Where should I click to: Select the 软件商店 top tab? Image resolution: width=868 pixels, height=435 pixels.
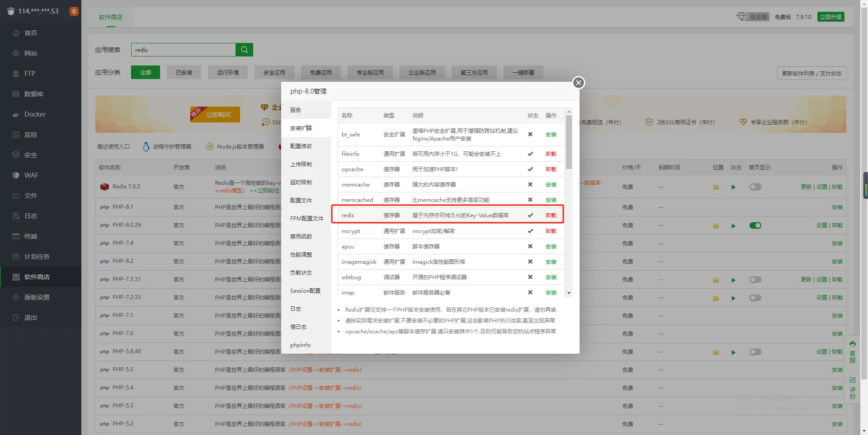111,17
